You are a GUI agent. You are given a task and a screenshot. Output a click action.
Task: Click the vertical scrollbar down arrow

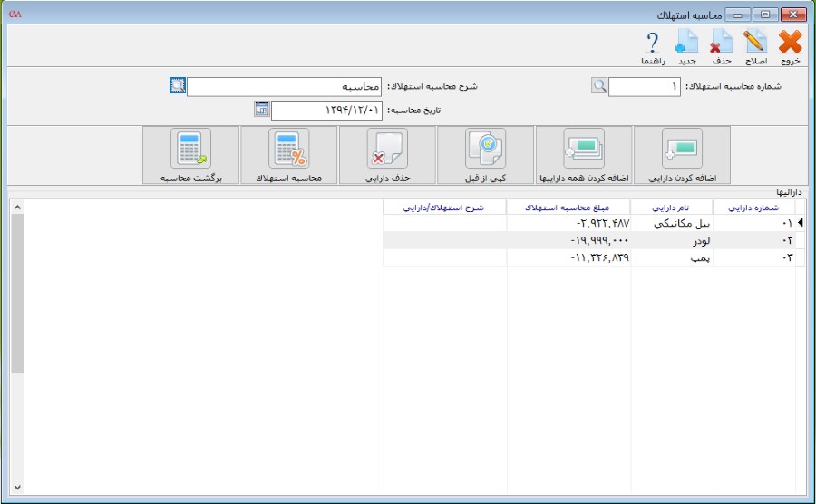tap(17, 487)
